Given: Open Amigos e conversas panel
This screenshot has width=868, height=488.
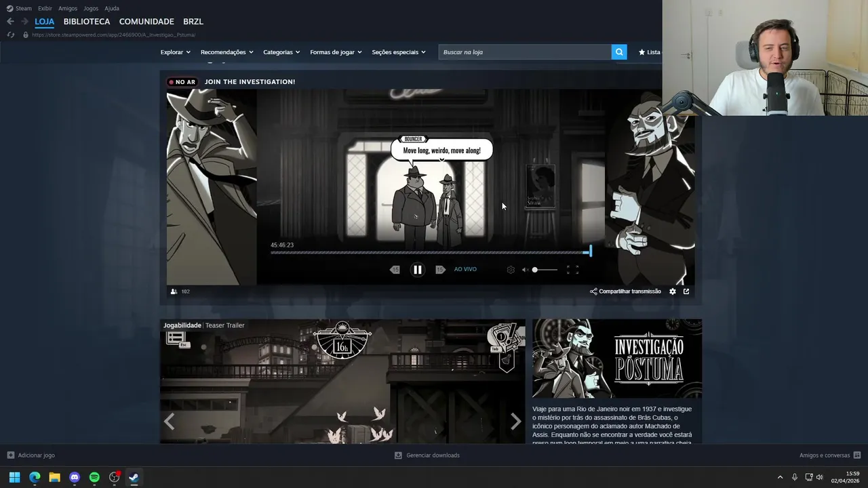Looking at the screenshot, I should click(x=830, y=455).
